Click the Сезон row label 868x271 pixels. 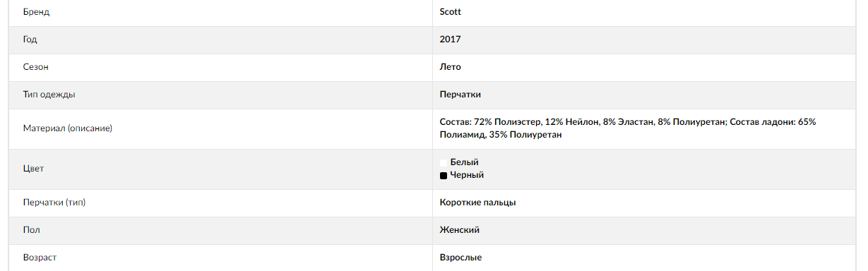[x=36, y=67]
